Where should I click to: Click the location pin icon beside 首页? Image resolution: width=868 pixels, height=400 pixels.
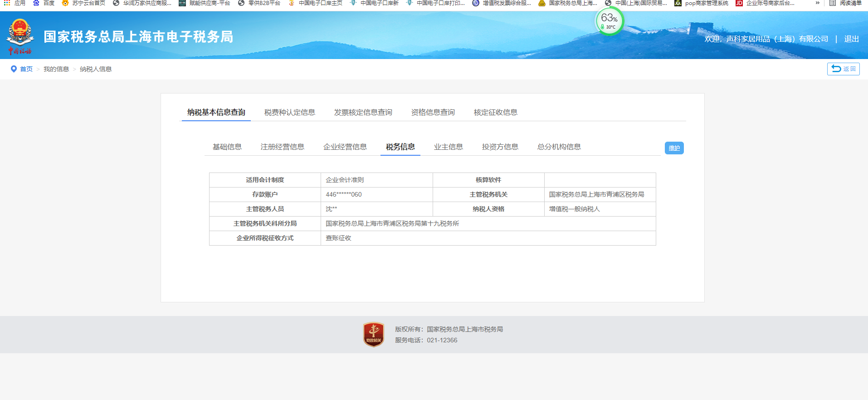(x=14, y=69)
